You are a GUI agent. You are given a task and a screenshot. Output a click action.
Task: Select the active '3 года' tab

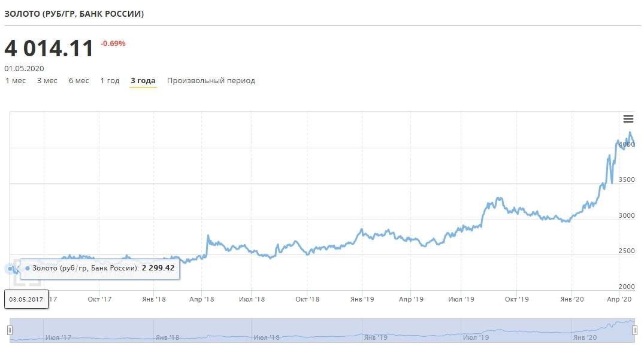[143, 81]
